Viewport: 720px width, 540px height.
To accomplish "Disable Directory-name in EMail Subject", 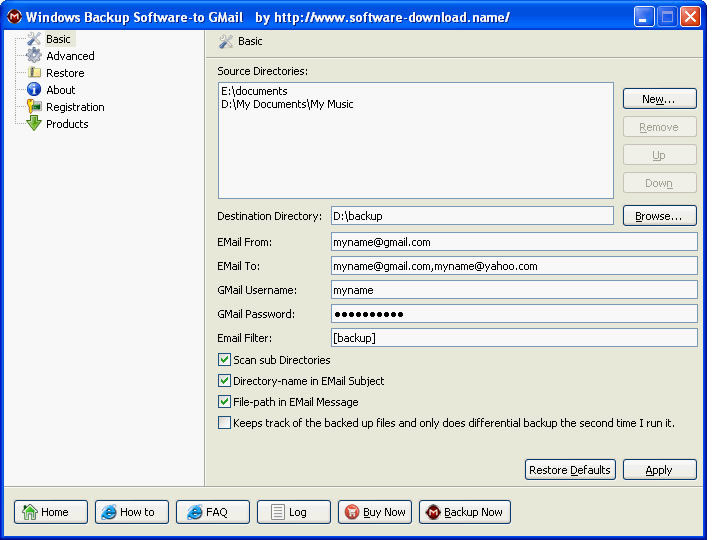I will point(224,381).
